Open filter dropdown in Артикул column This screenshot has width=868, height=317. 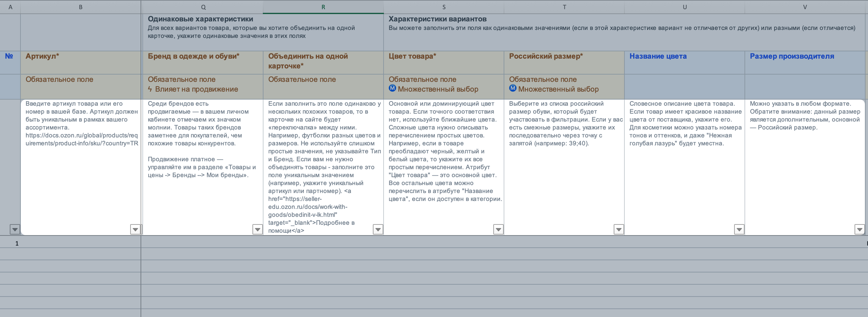[135, 230]
